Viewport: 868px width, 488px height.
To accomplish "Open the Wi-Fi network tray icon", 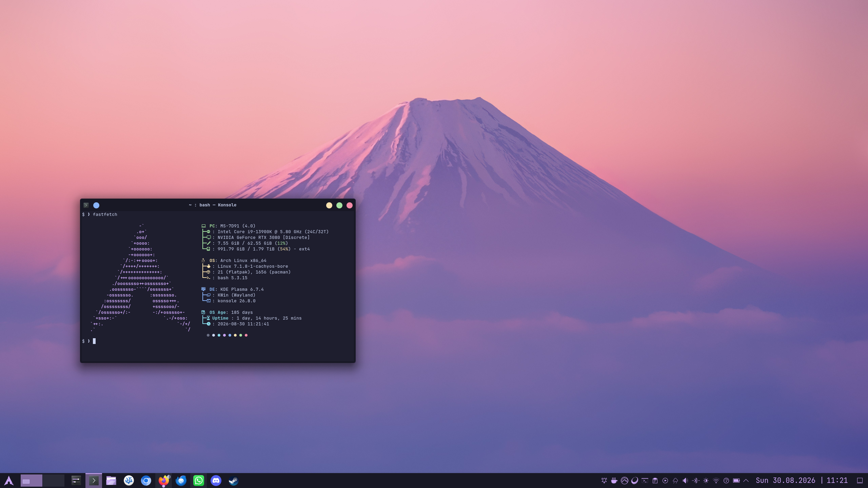I will [x=716, y=481].
